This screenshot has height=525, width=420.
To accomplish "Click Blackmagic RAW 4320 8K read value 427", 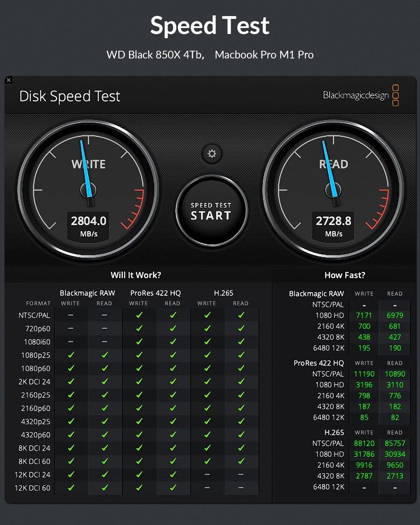I will click(x=395, y=337).
